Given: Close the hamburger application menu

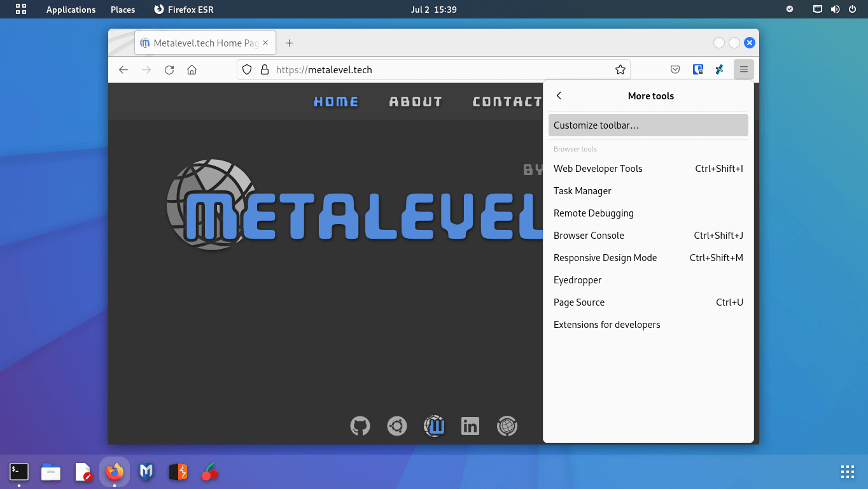Looking at the screenshot, I should click(x=744, y=70).
